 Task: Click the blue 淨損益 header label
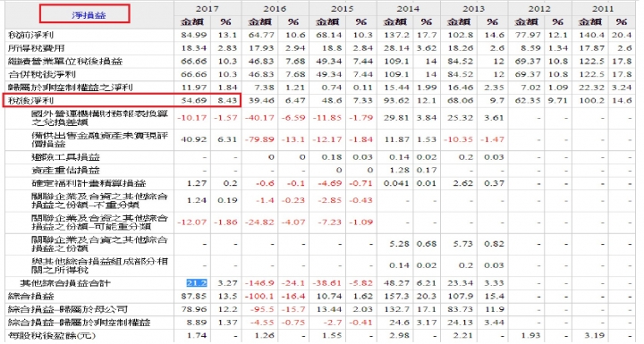pos(89,15)
